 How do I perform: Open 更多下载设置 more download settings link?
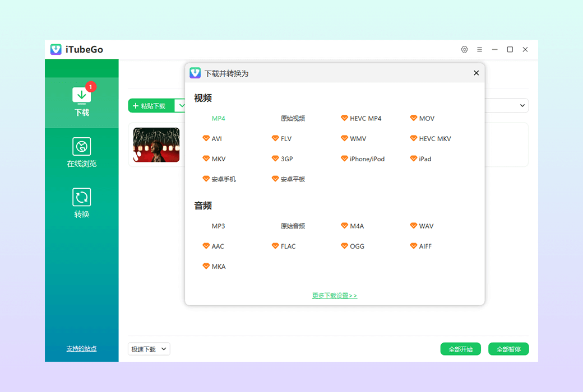pyautogui.click(x=335, y=295)
